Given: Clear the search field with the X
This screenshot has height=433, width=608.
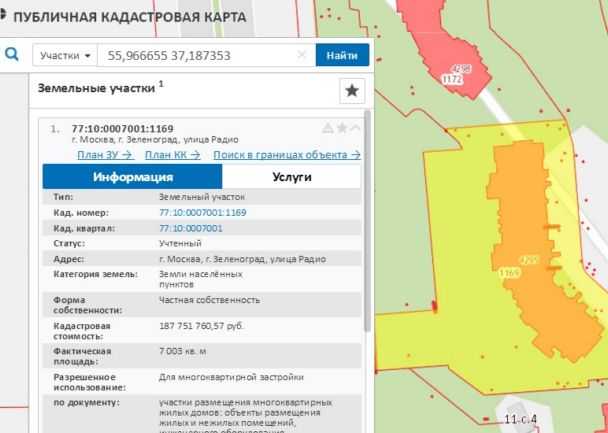Looking at the screenshot, I should click(301, 55).
